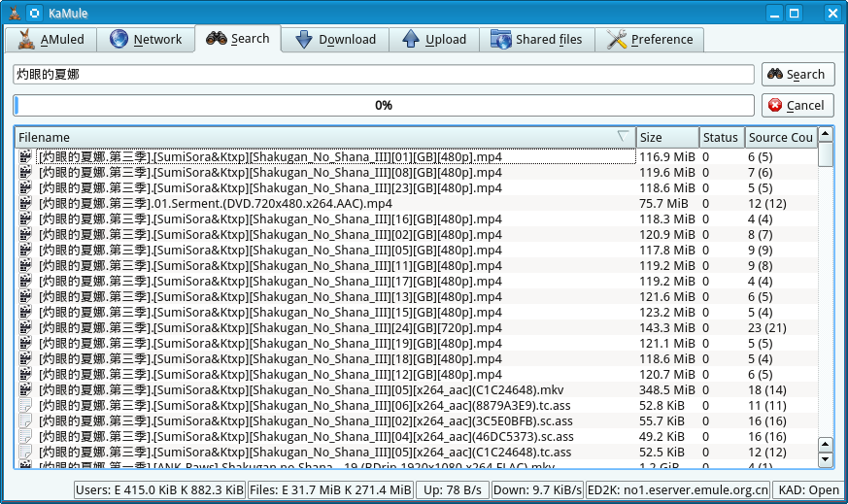
Task: Click scrollbar up arrow at top
Action: pos(826,134)
